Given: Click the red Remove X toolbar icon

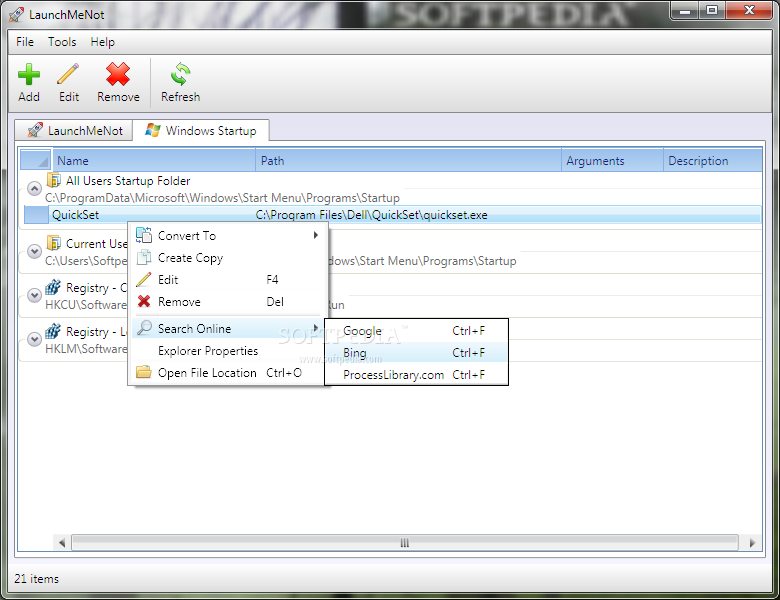Looking at the screenshot, I should coord(118,74).
